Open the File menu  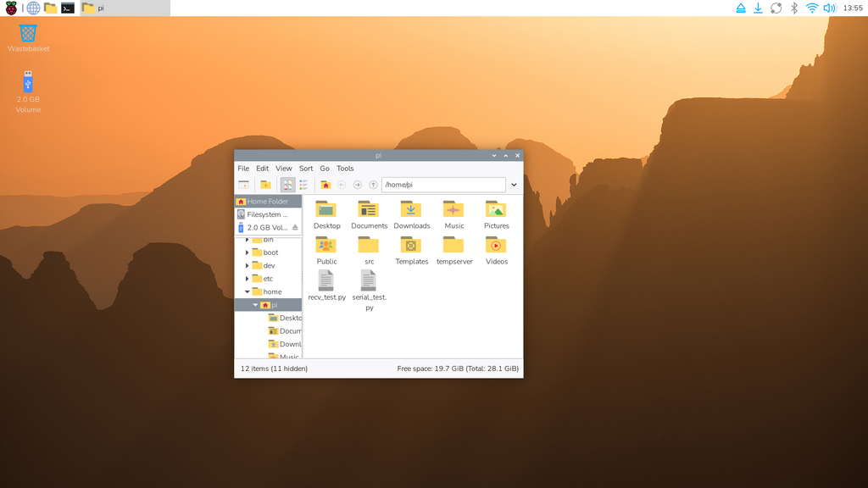[x=243, y=169]
